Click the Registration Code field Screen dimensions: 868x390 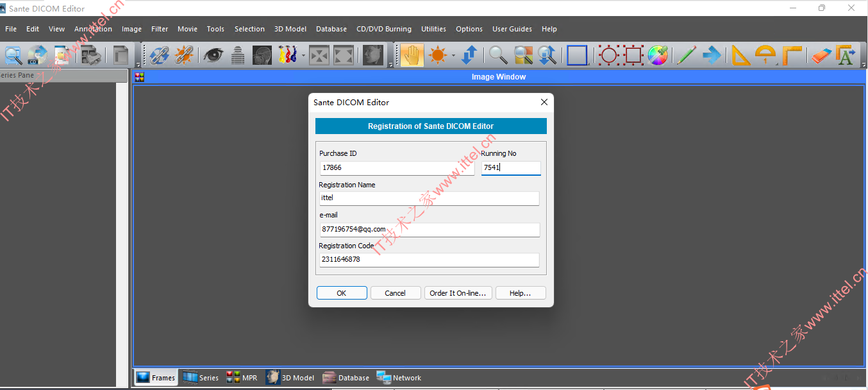(x=430, y=260)
